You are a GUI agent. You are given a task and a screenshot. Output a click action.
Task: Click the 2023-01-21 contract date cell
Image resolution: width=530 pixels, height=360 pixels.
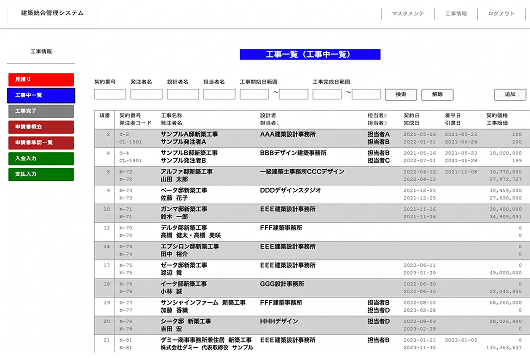(419, 340)
